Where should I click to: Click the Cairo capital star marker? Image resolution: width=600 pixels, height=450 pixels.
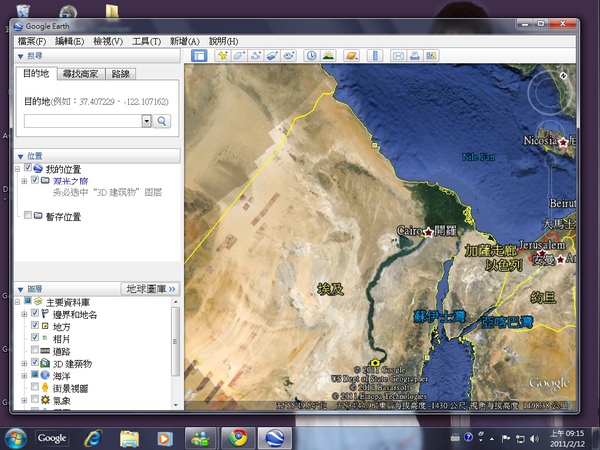428,232
